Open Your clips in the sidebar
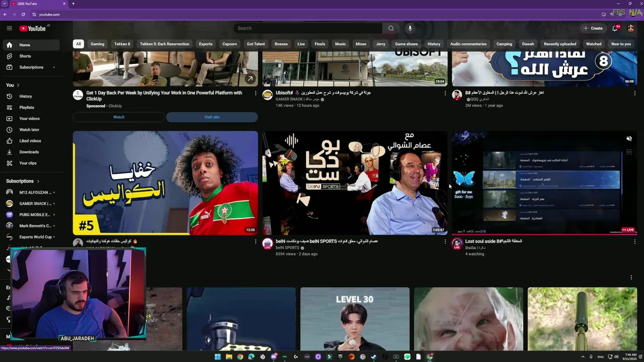 tap(30, 163)
